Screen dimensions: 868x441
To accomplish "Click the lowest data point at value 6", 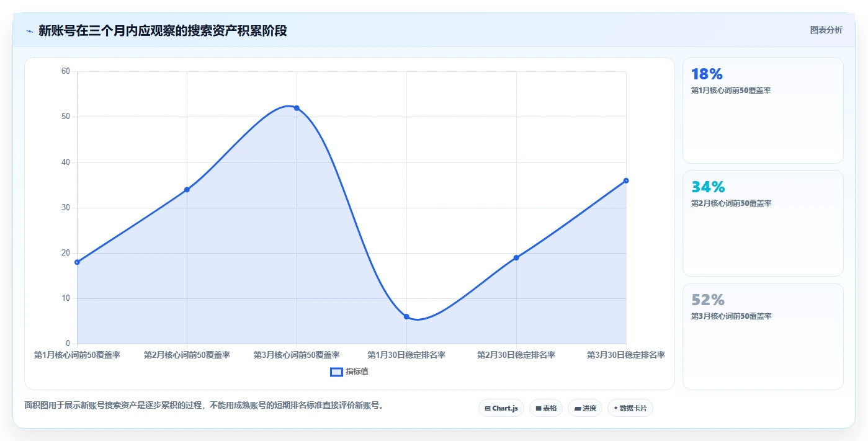I will point(406,316).
